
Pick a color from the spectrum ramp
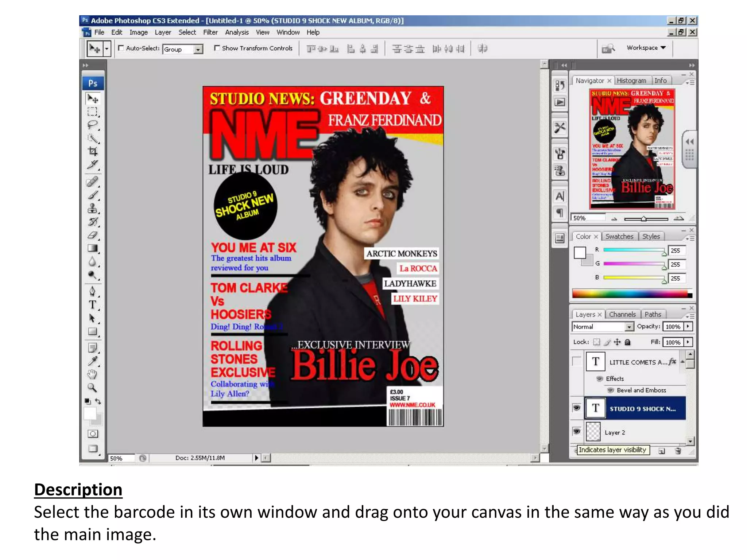coord(632,293)
